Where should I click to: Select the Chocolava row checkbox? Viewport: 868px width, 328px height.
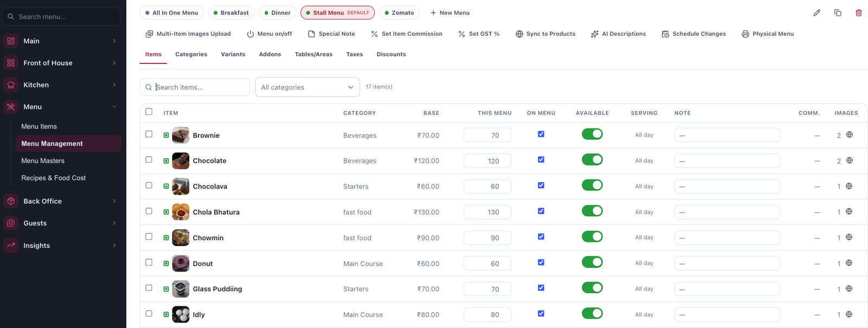coord(149,185)
